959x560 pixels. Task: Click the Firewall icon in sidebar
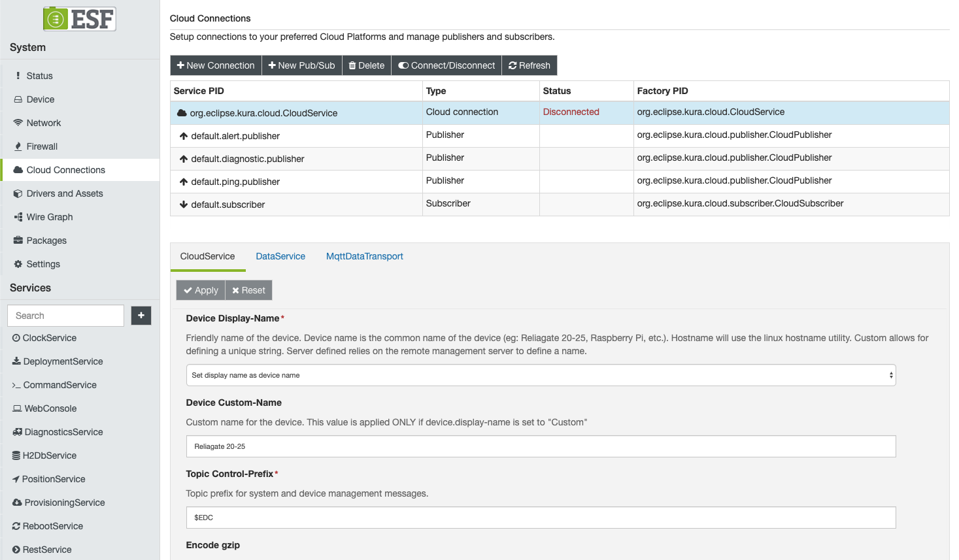coord(18,146)
